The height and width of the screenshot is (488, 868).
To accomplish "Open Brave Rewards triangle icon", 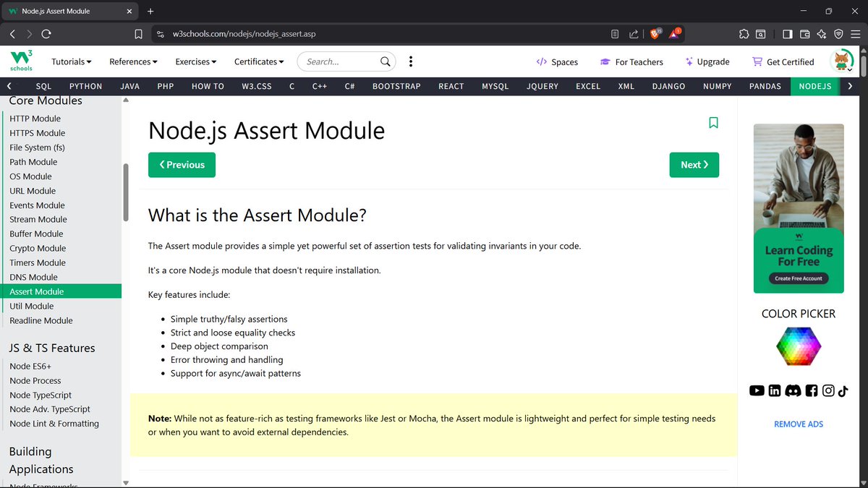I will click(674, 33).
